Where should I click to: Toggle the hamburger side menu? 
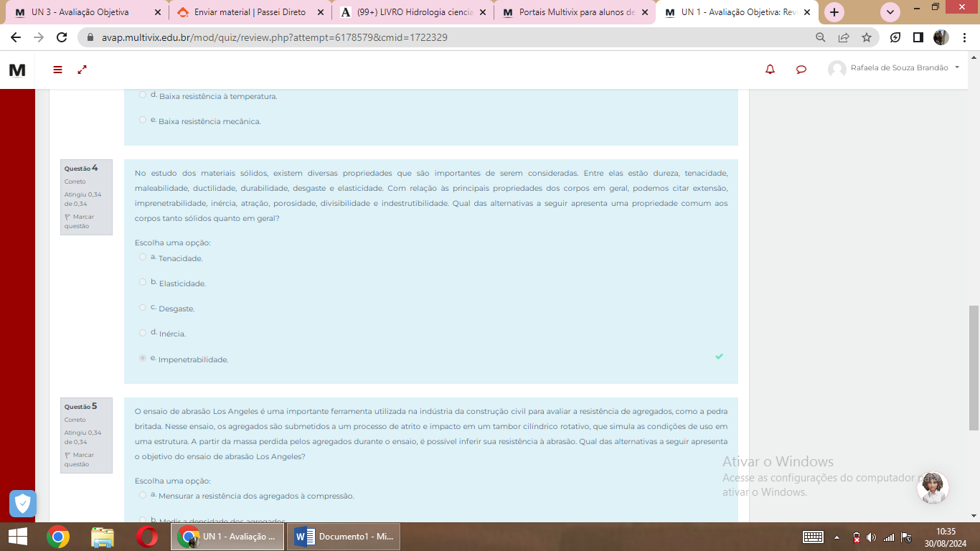(58, 70)
